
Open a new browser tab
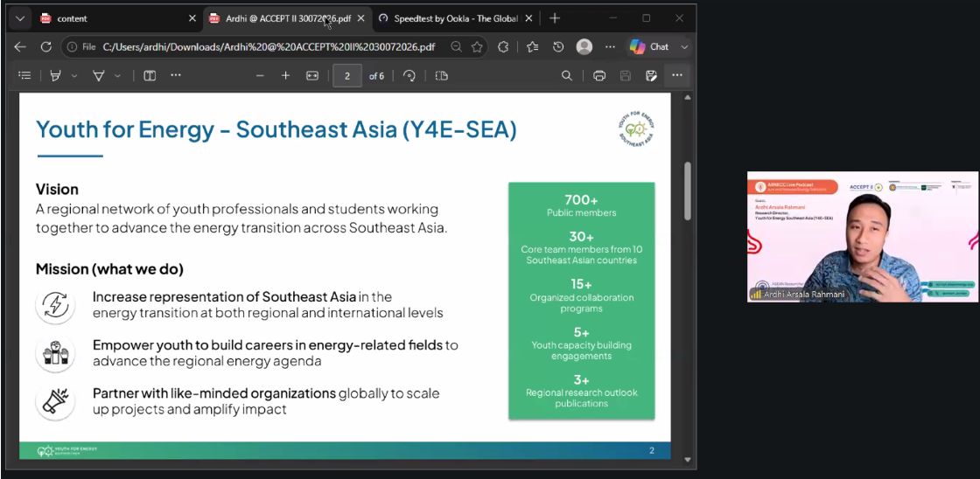pyautogui.click(x=555, y=18)
